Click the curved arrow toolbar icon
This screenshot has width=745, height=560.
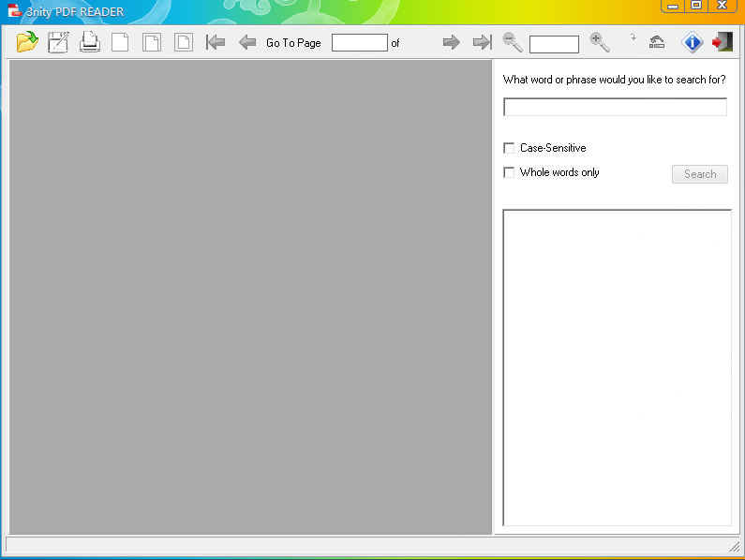657,42
